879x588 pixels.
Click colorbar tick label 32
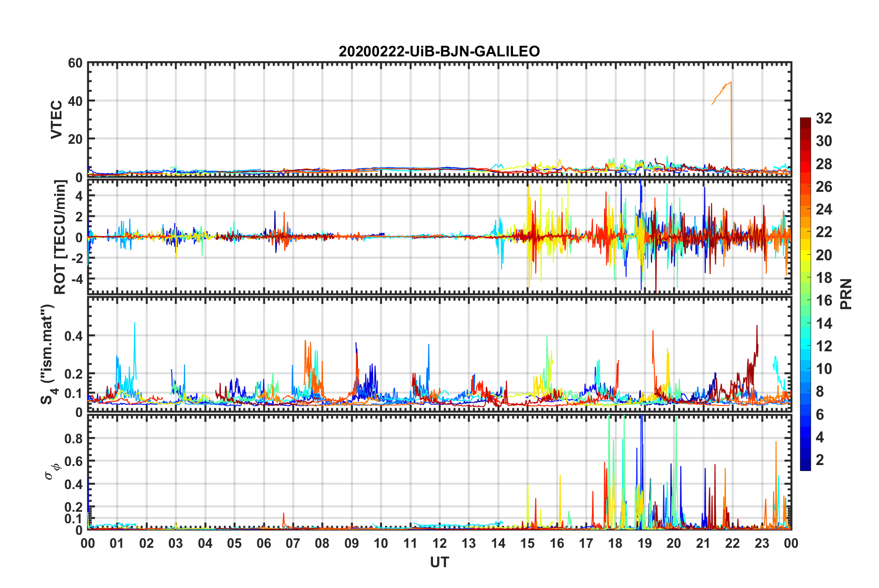[x=824, y=118]
